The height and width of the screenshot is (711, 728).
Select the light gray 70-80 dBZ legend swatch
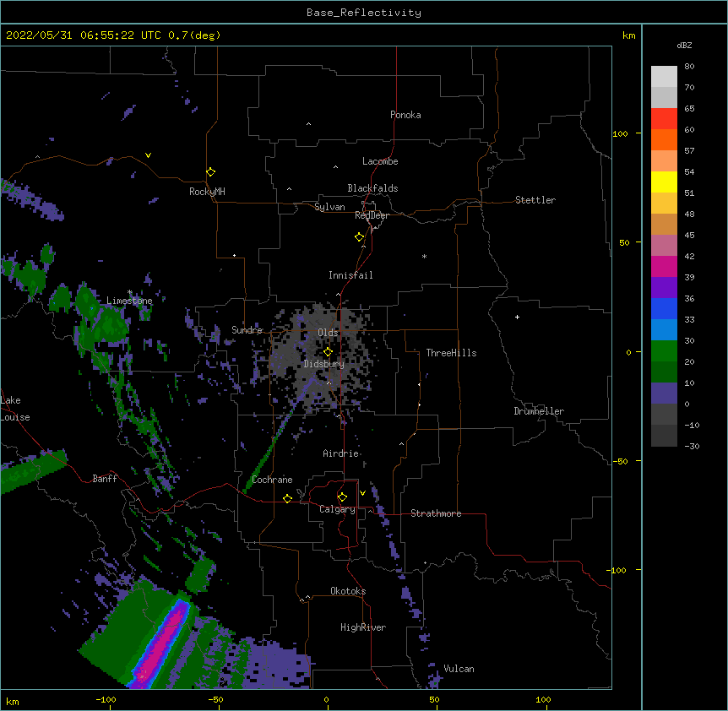click(x=664, y=77)
